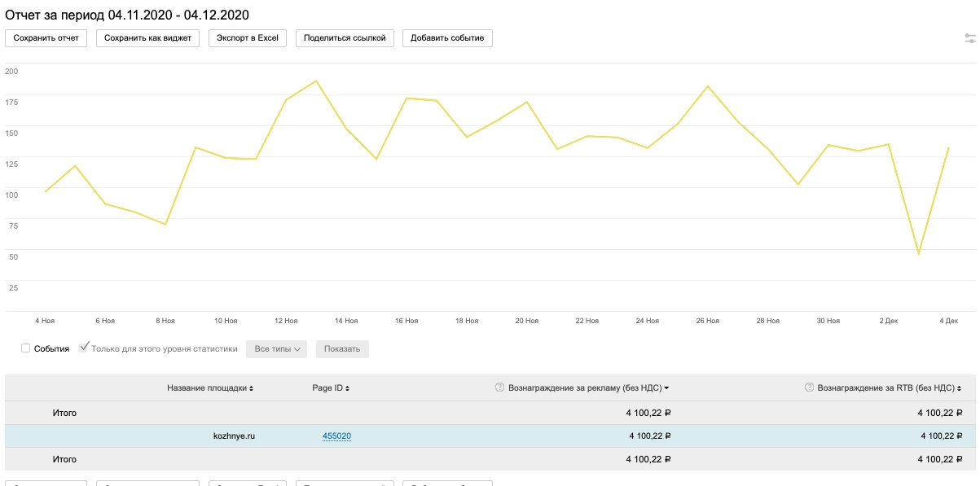Export report with Экспорт в Excel
Viewport: 980px width, 486px height.
pos(248,38)
